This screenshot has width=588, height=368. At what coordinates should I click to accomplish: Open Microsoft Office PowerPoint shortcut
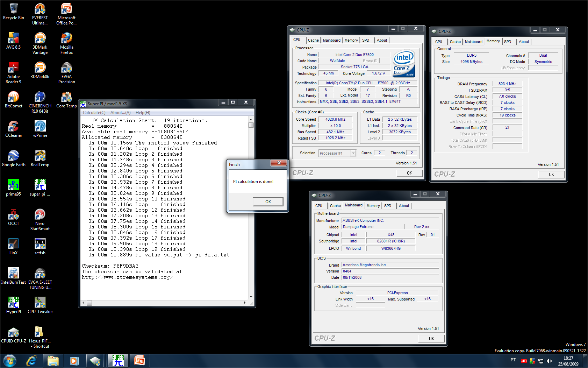66,14
